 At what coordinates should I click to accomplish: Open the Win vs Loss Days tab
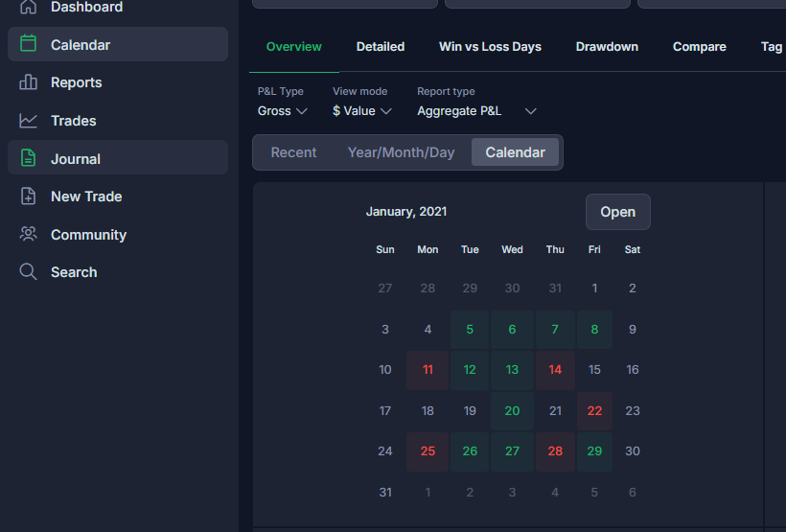(x=490, y=47)
